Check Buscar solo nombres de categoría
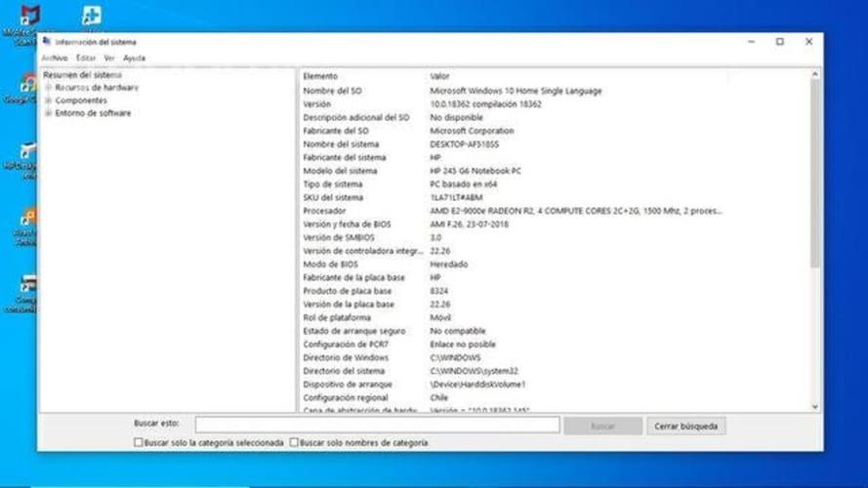 294,442
